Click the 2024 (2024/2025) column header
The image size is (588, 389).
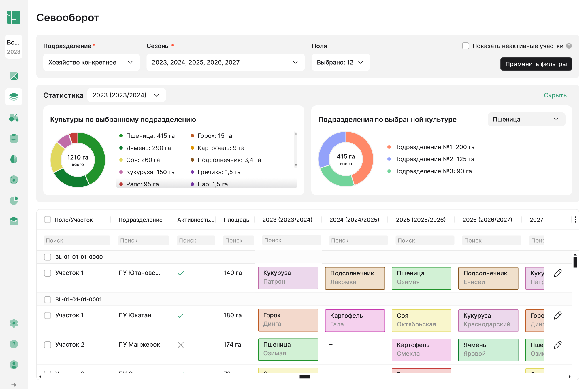[x=354, y=220]
